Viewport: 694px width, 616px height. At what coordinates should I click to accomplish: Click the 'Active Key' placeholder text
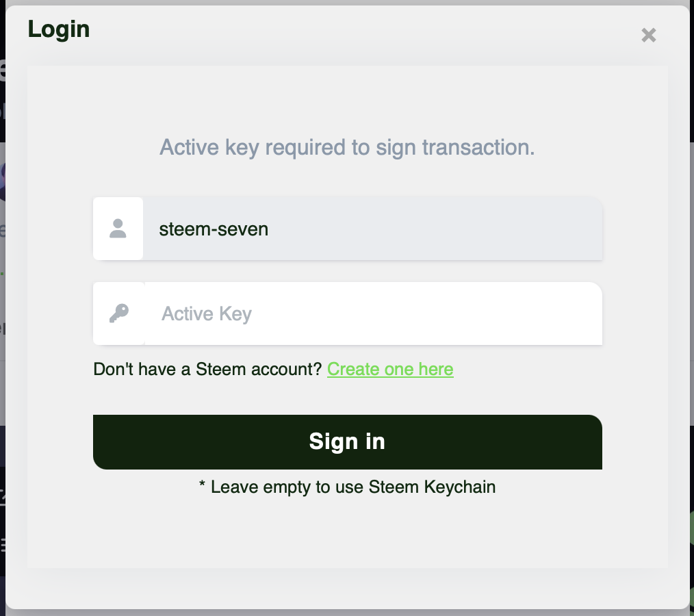207,314
